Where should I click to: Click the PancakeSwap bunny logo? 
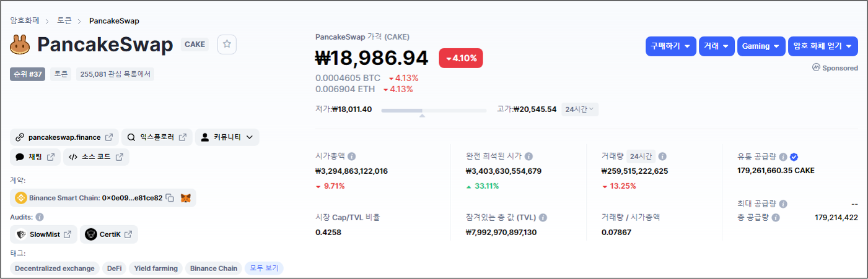[20, 45]
